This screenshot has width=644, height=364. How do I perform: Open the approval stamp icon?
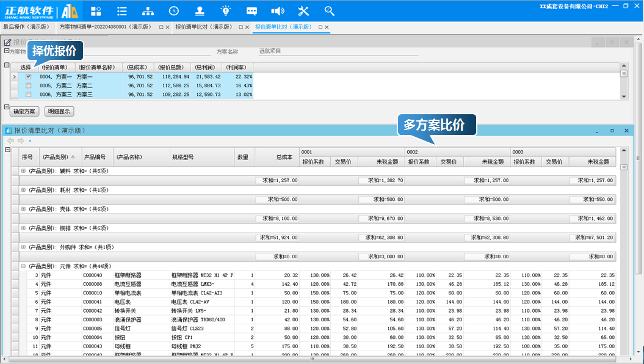click(x=200, y=11)
